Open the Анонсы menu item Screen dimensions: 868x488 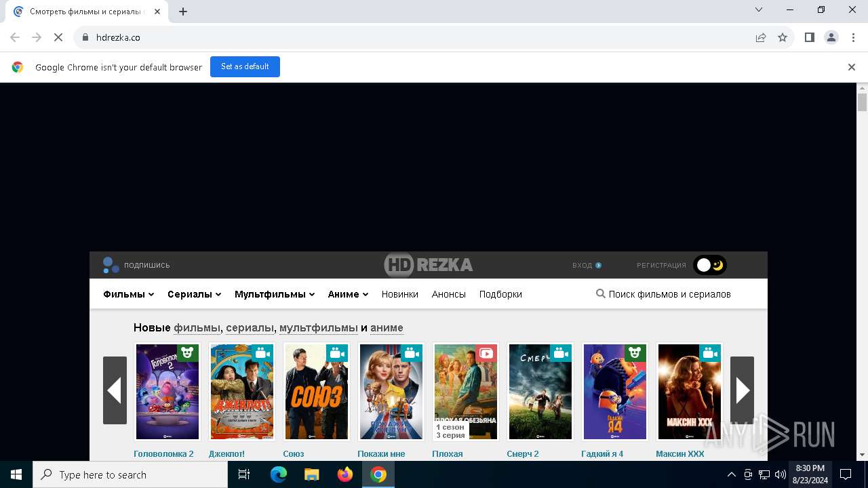point(449,294)
